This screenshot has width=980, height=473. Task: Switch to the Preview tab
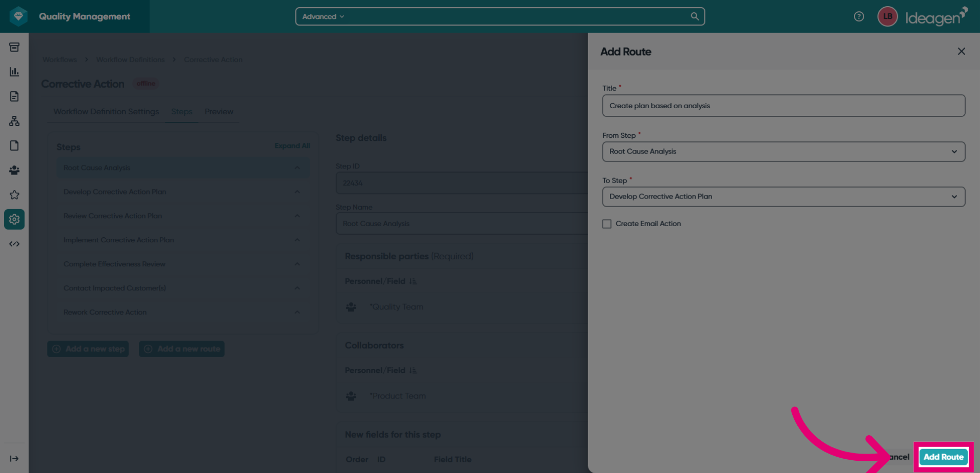tap(219, 112)
